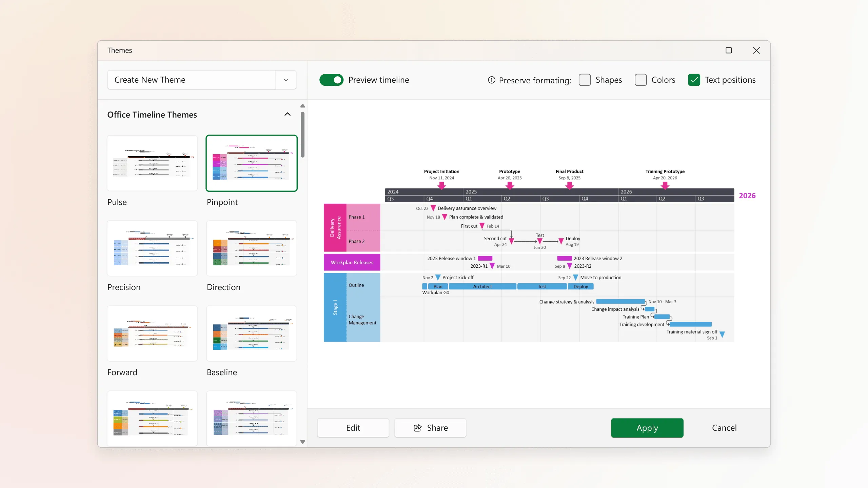Click the Training material sign off marker
868x488 pixels.
(722, 334)
